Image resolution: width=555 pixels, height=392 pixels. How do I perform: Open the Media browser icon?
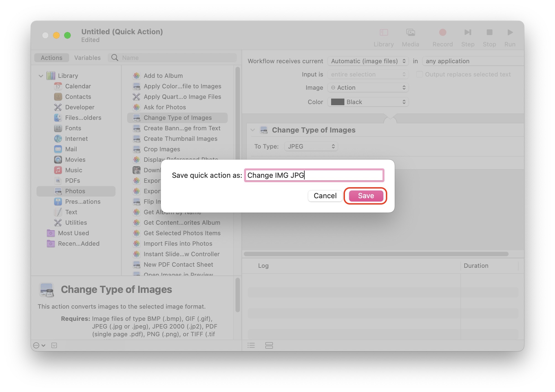click(x=410, y=33)
